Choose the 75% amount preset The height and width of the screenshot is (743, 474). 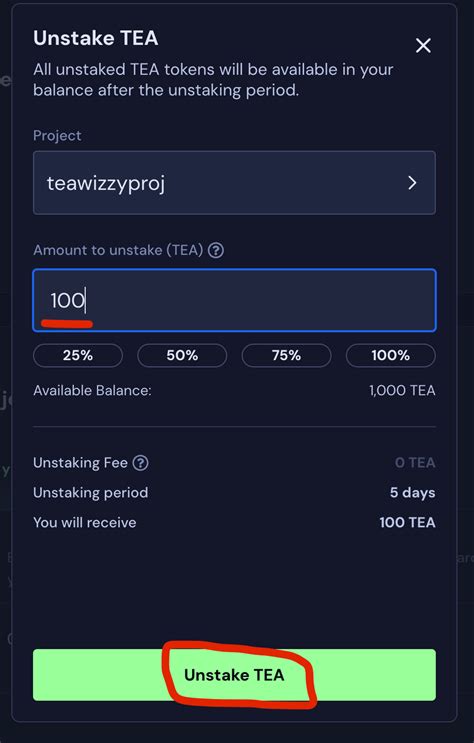coord(286,355)
